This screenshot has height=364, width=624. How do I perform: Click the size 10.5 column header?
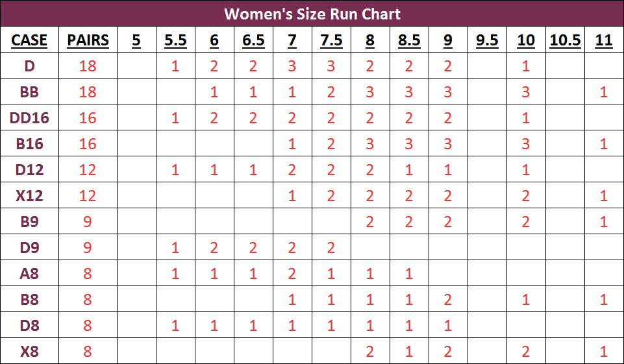pyautogui.click(x=565, y=40)
